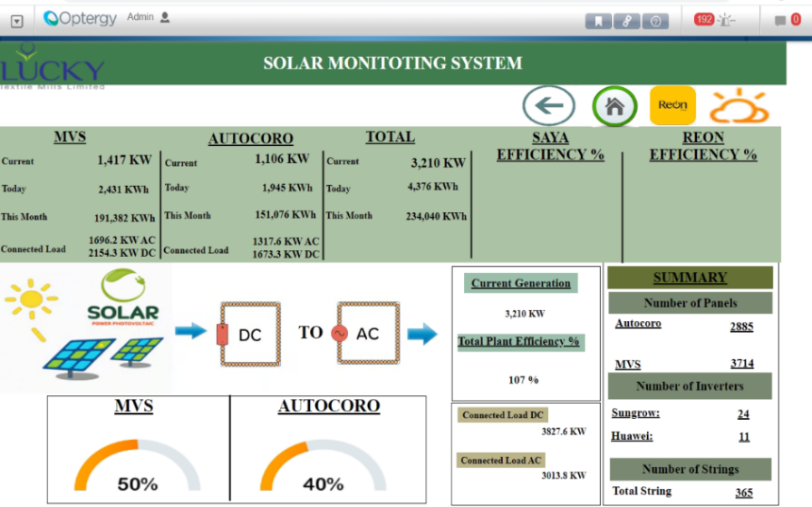Screen dimensions: 812x507
Task: Open the SAYA EFFICIENCY % link
Action: click(x=550, y=146)
